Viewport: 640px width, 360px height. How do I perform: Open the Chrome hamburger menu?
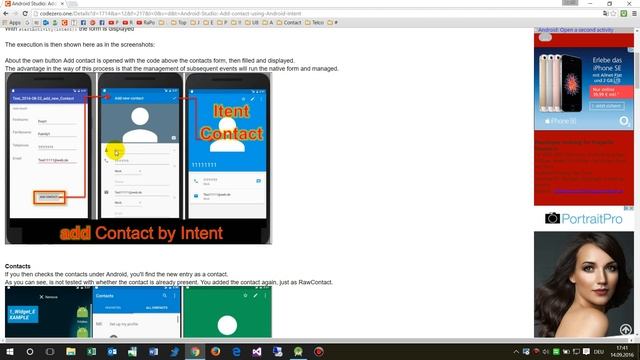tap(634, 13)
